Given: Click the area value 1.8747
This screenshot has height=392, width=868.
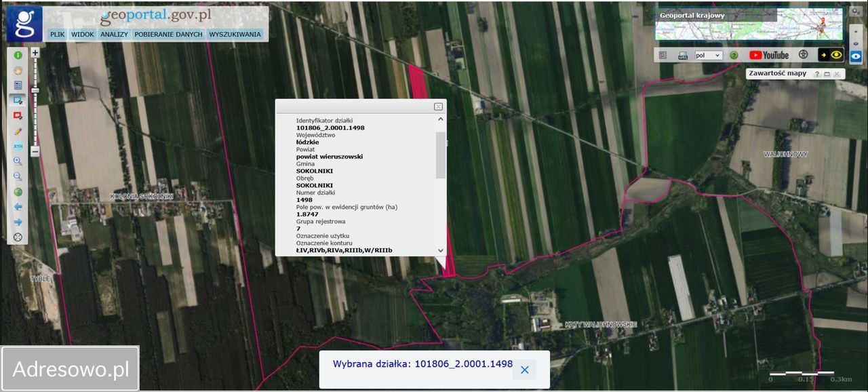Looking at the screenshot, I should point(307,214).
